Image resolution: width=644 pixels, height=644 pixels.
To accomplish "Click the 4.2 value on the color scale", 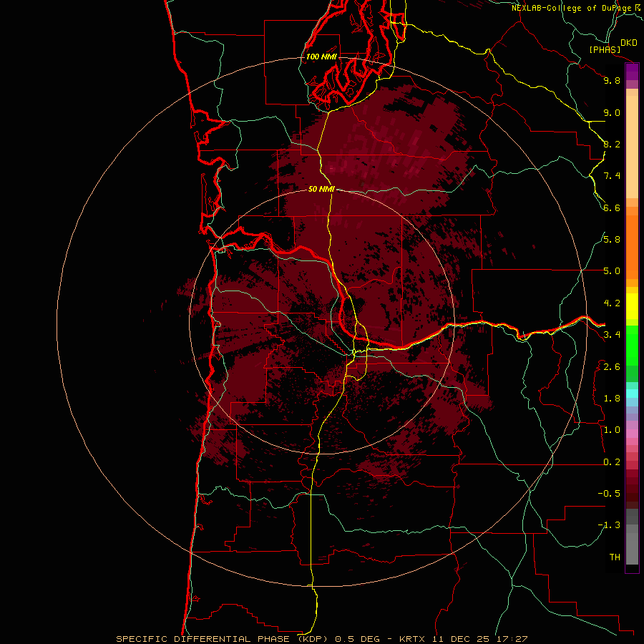I will tap(612, 303).
